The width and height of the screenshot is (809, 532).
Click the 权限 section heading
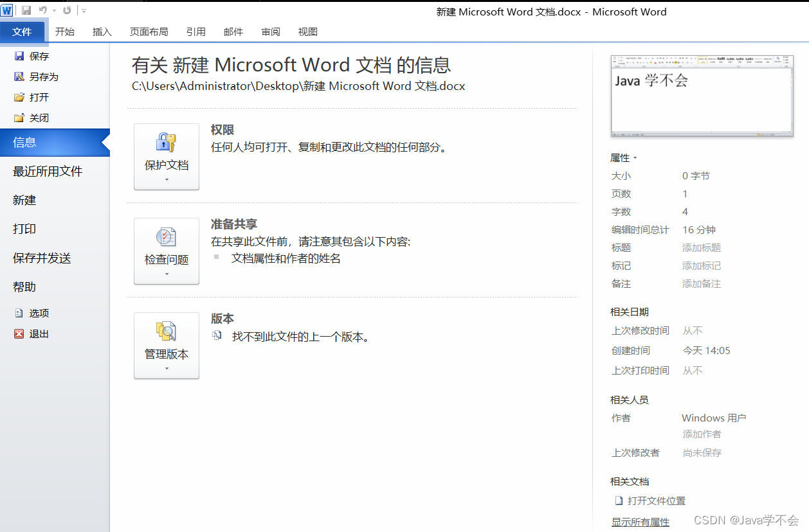click(x=223, y=130)
